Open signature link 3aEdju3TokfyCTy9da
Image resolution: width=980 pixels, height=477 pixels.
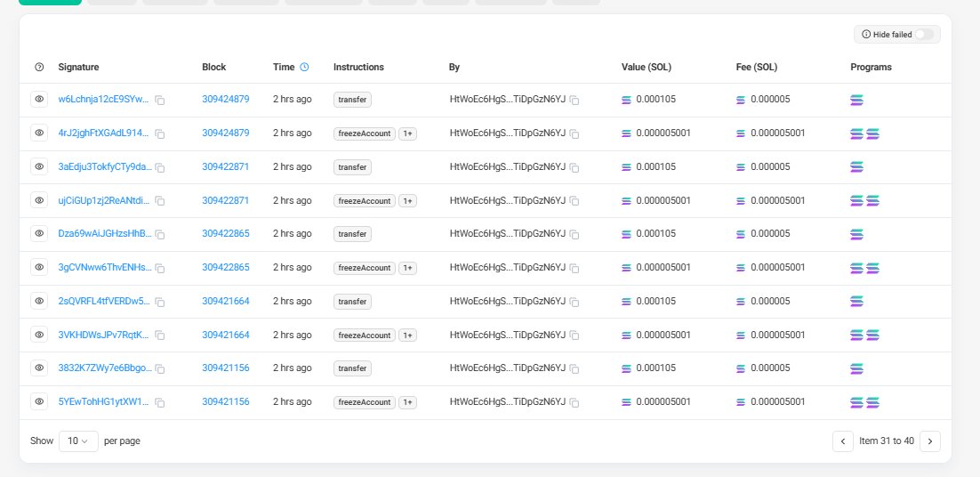coord(105,166)
